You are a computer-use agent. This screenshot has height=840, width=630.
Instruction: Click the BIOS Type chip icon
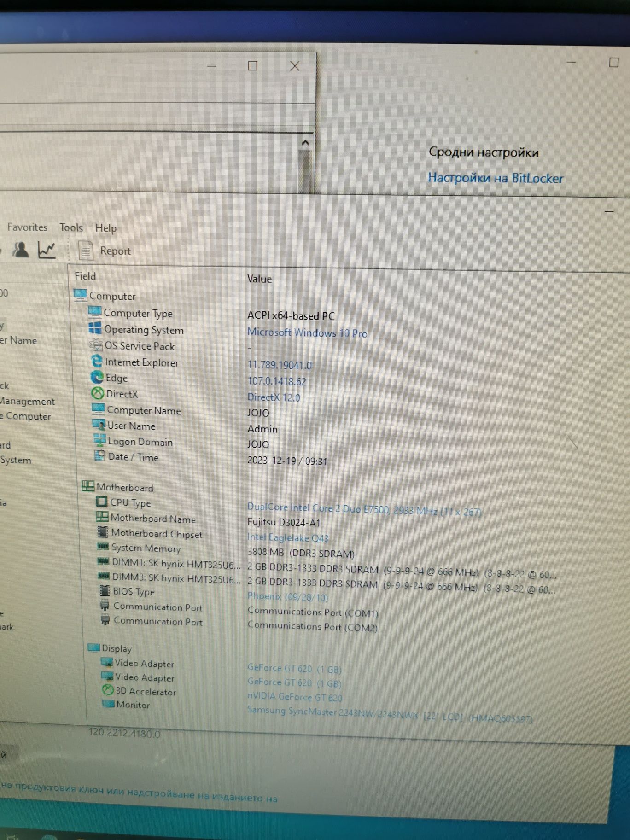click(105, 590)
